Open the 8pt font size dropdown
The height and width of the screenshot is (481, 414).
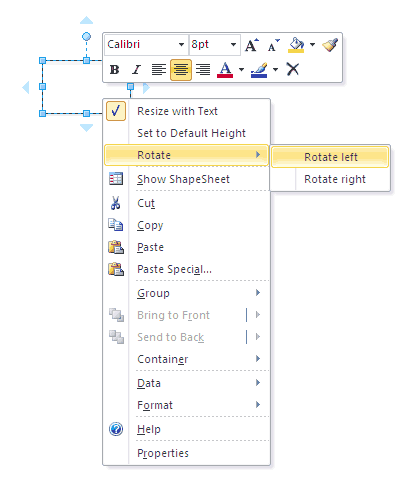(x=214, y=44)
